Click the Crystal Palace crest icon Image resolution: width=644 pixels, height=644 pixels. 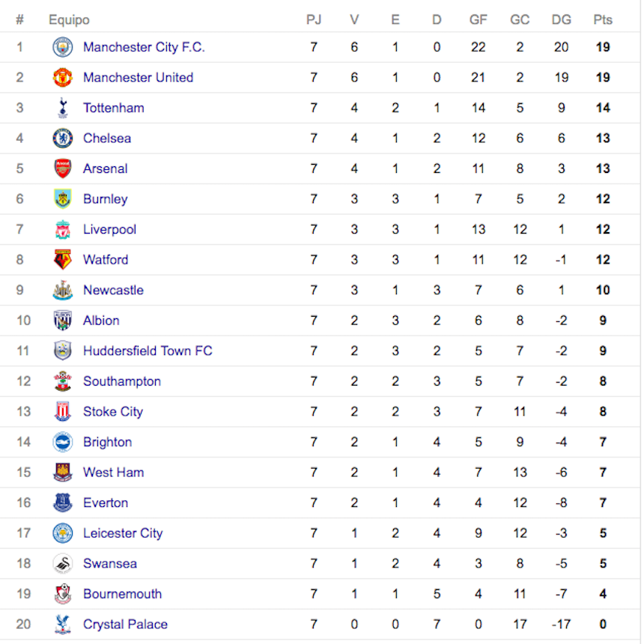click(x=63, y=625)
